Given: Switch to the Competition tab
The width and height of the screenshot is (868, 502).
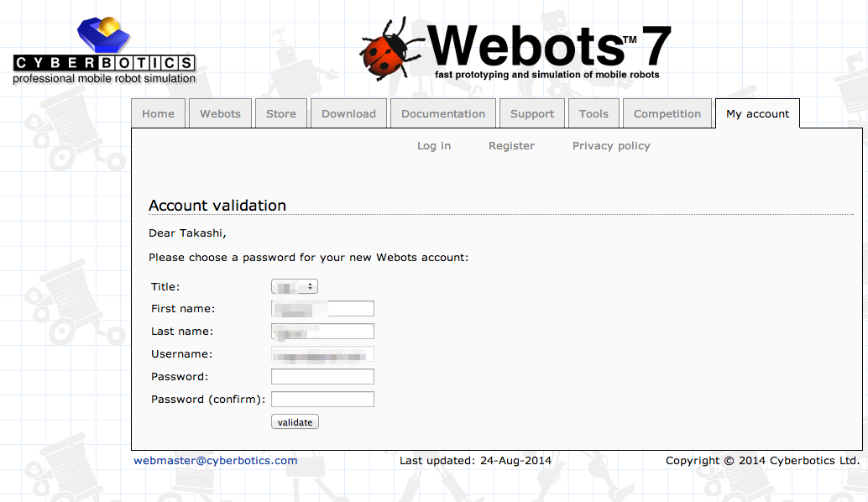Looking at the screenshot, I should [667, 113].
